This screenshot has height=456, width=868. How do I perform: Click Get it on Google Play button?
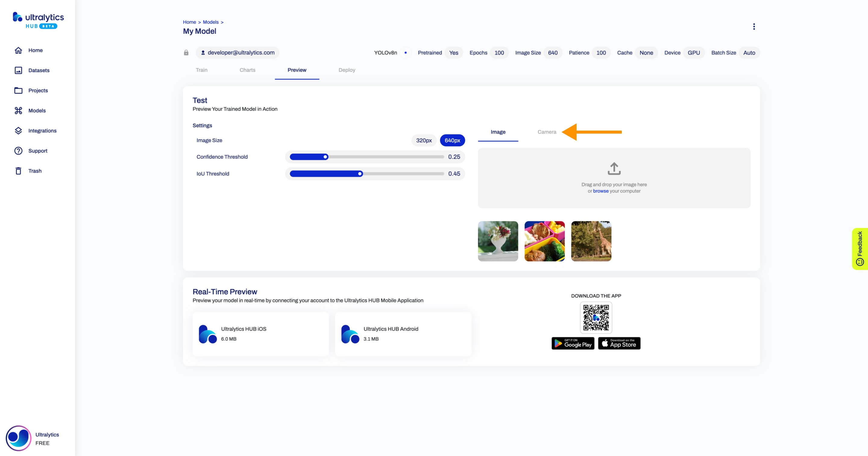(572, 343)
